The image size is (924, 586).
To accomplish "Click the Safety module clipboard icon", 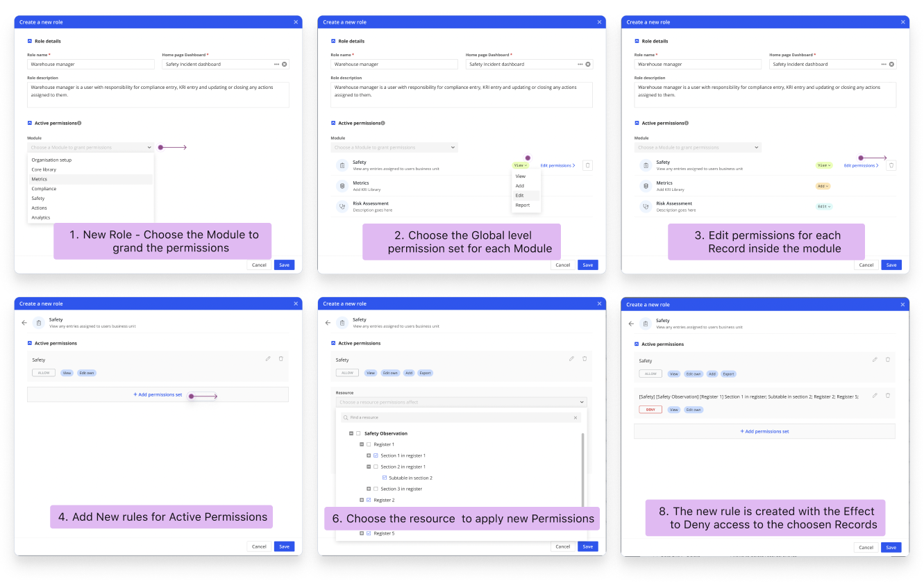I will 342,165.
